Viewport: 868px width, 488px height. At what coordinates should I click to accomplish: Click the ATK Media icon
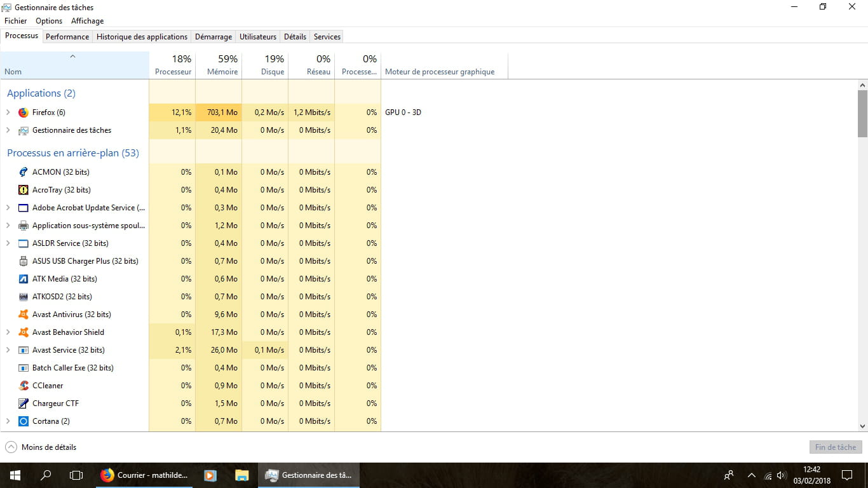click(x=24, y=279)
